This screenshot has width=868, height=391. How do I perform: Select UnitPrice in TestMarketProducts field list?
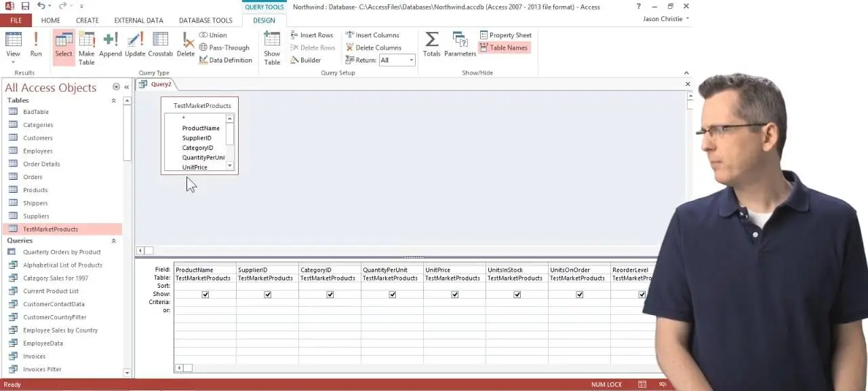pos(195,167)
